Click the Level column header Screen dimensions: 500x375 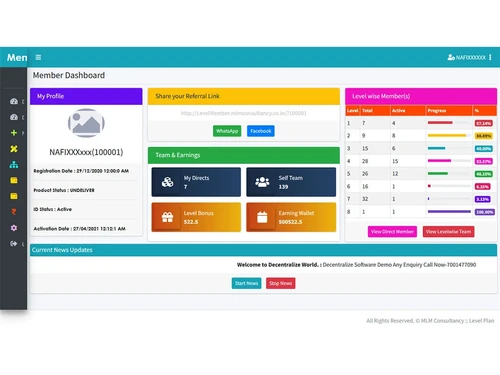(x=352, y=111)
